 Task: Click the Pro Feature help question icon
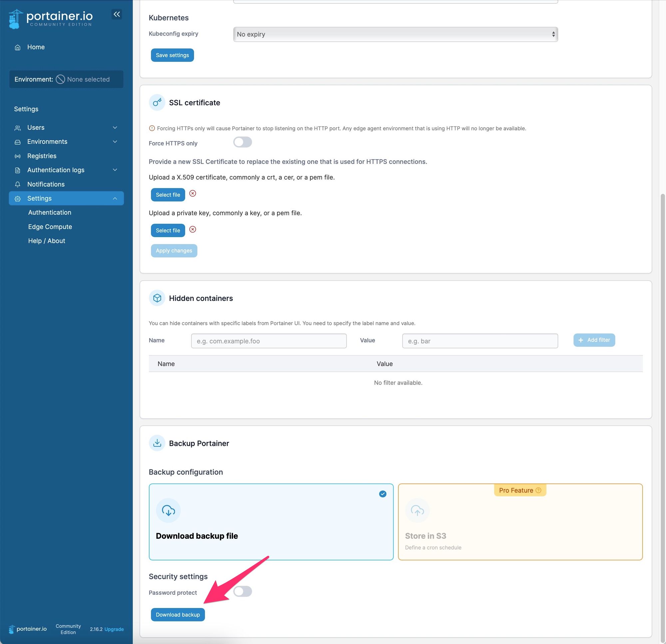pos(538,490)
